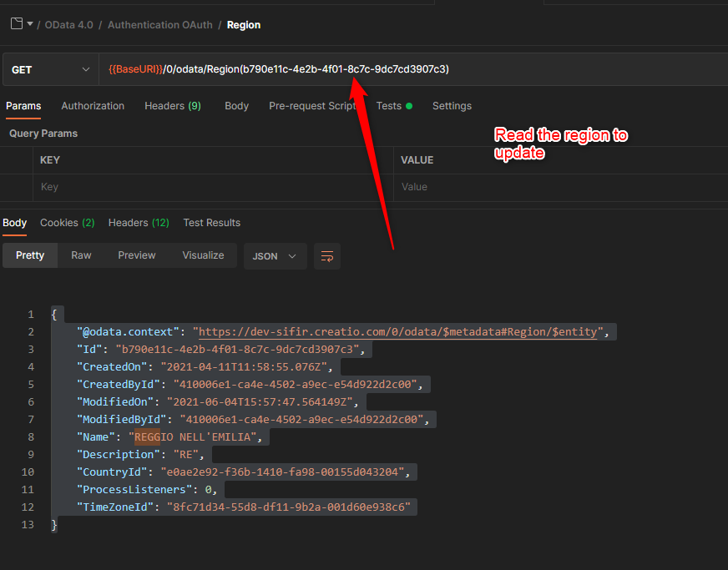Open the Pre-request Script tab
This screenshot has width=728, height=570.
click(x=312, y=106)
